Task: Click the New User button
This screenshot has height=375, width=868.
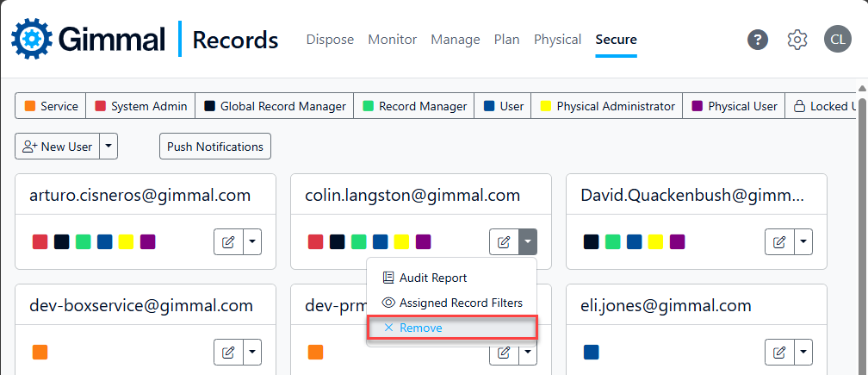Action: coord(58,147)
